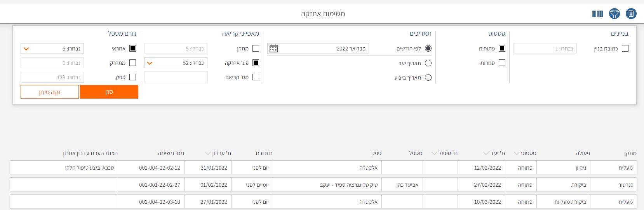Enable the סגורות status checkbox
This screenshot has width=644, height=210.
coord(502,63)
